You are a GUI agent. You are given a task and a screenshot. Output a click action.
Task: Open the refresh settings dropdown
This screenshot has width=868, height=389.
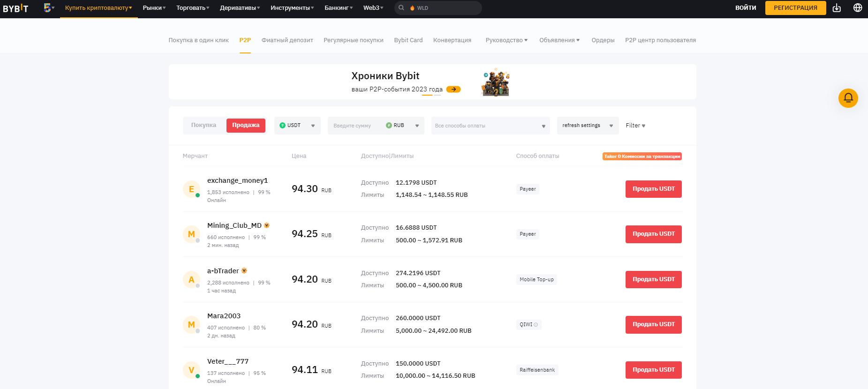pyautogui.click(x=588, y=126)
